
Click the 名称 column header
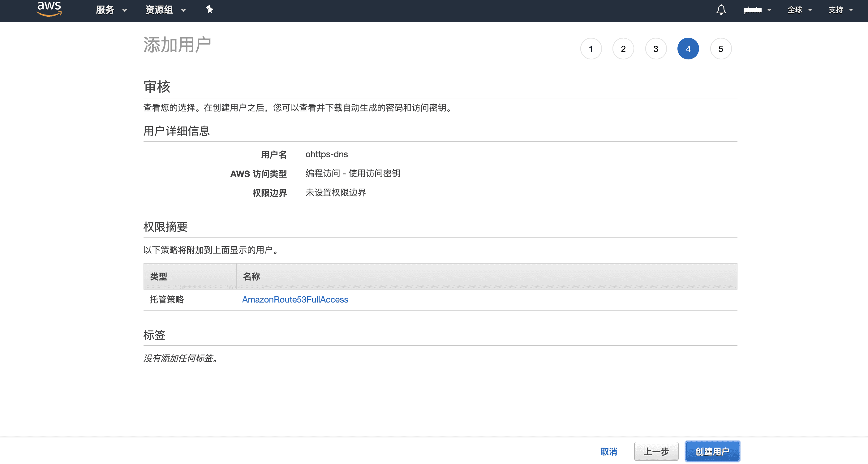(x=251, y=276)
